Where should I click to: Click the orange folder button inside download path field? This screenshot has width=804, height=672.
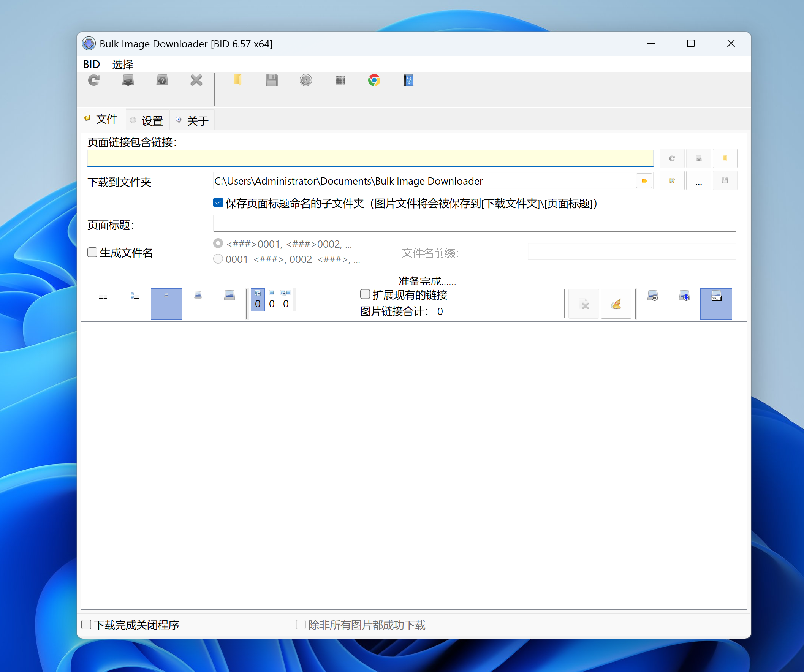click(x=644, y=180)
